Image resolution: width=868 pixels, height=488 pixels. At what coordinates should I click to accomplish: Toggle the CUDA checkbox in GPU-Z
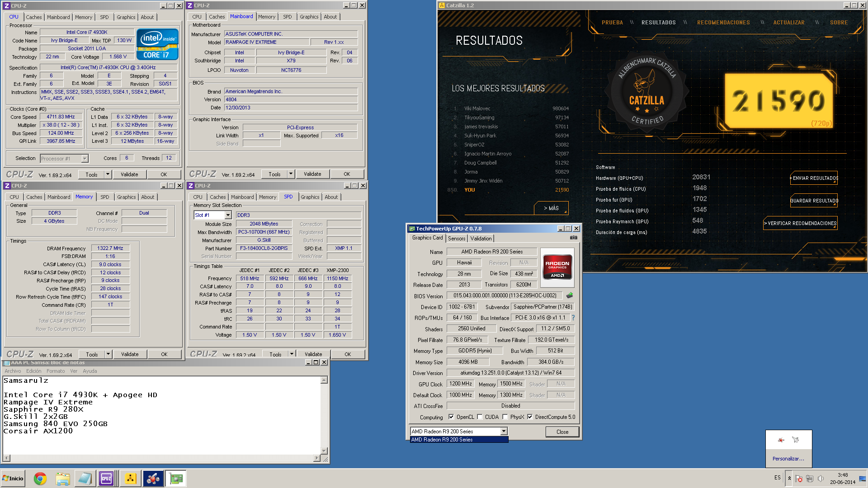(x=480, y=417)
